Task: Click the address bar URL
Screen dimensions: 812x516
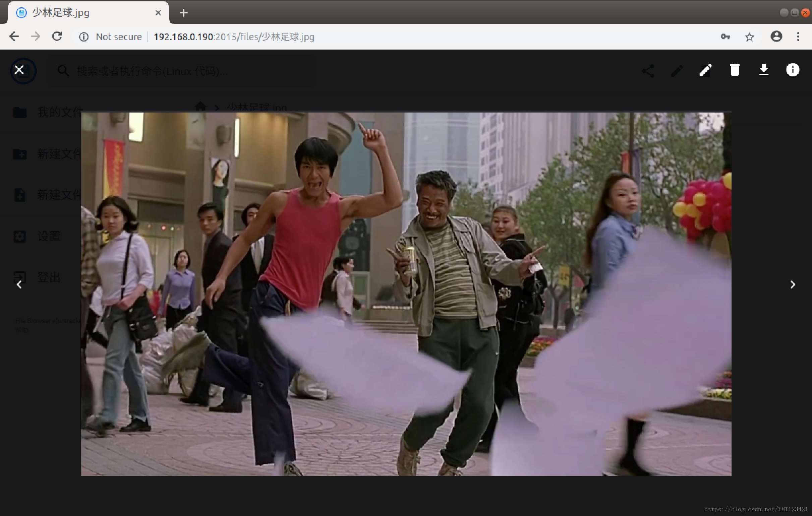Action: coord(234,37)
